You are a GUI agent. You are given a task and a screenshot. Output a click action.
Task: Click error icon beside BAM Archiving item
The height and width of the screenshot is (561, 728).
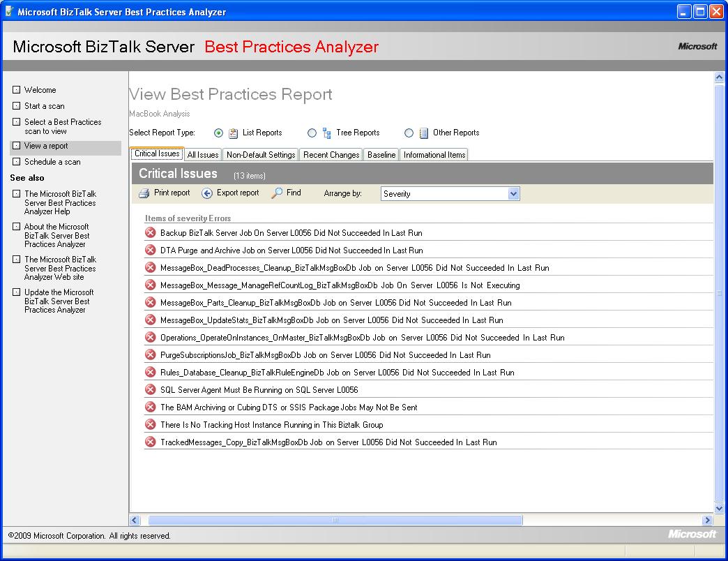coord(151,407)
